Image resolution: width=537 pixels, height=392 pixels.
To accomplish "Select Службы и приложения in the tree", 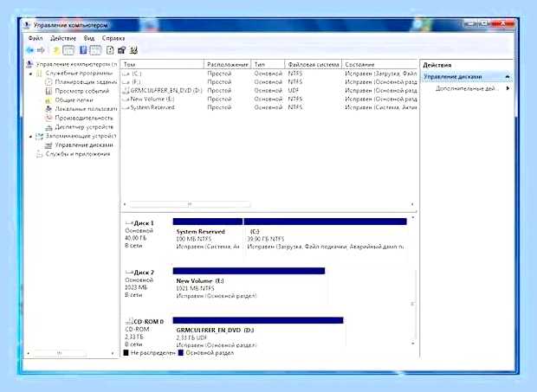I will pyautogui.click(x=78, y=154).
